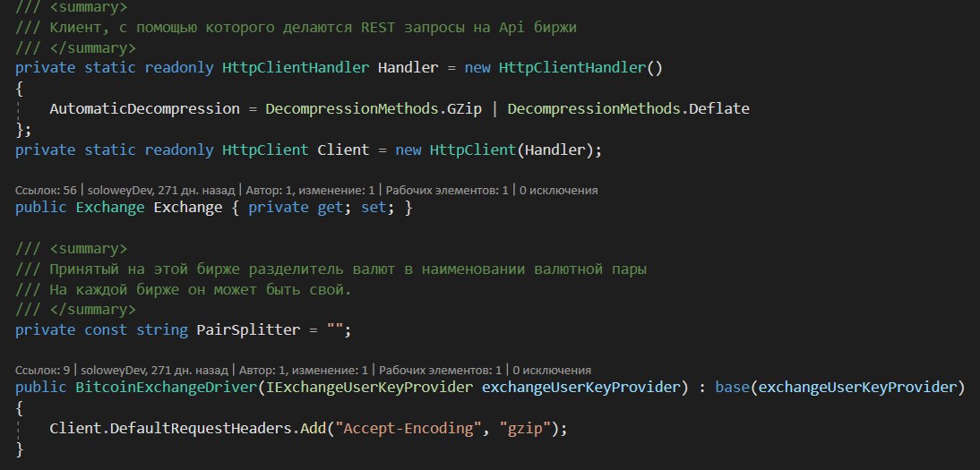This screenshot has width=980, height=470.
Task: Open 'Автор: 1, изменение: 1' beside 'Ссылок: 9'
Action: [305, 370]
